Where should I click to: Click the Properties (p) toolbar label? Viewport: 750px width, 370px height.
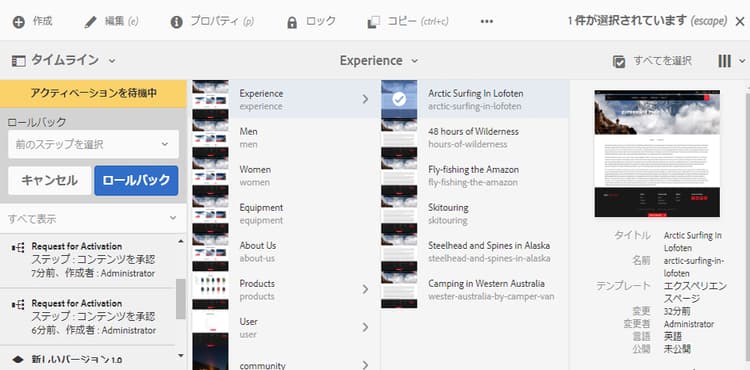[x=222, y=22]
